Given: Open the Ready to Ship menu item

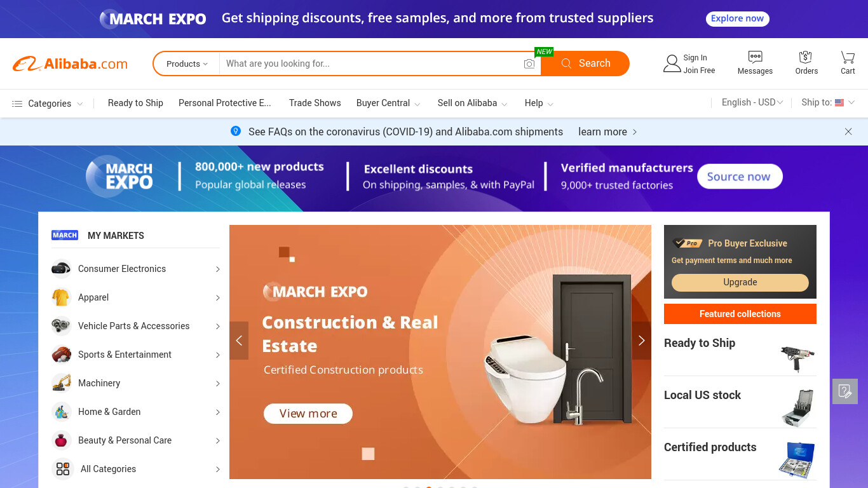Looking at the screenshot, I should coord(135,103).
